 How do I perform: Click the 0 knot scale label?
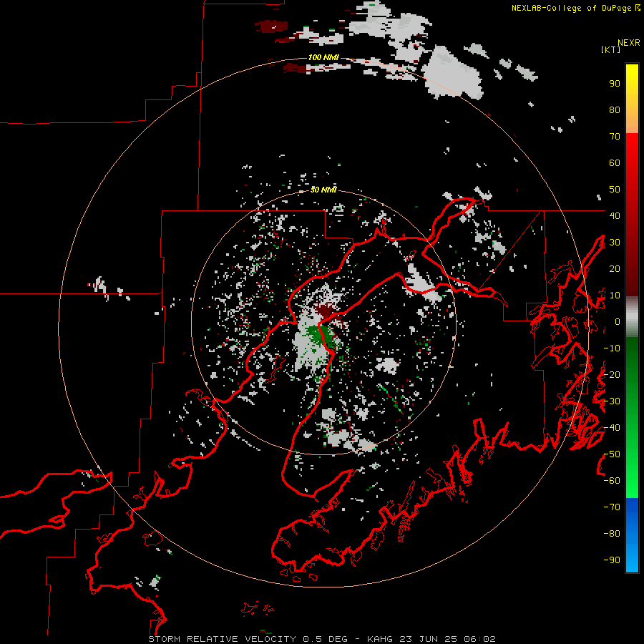[618, 321]
